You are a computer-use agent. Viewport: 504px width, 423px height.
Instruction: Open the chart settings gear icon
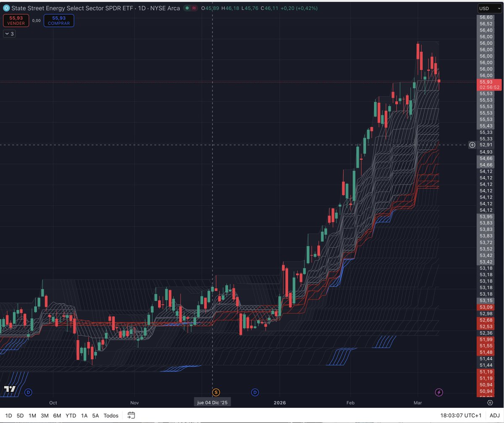[x=490, y=402]
